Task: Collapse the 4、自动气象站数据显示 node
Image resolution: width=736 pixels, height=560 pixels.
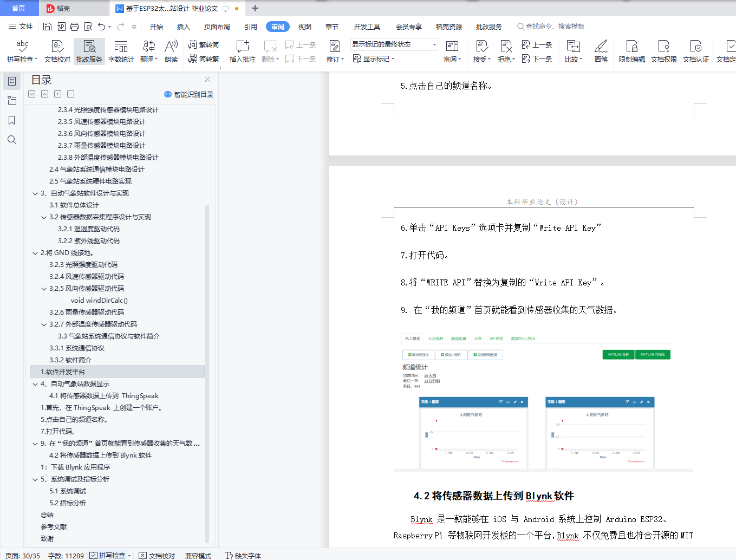Action: pos(35,384)
